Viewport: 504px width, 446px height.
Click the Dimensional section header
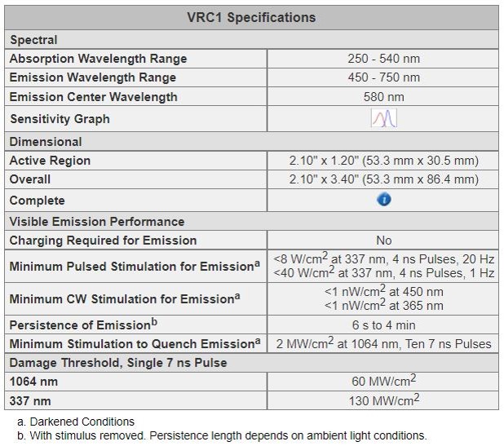[x=251, y=142]
